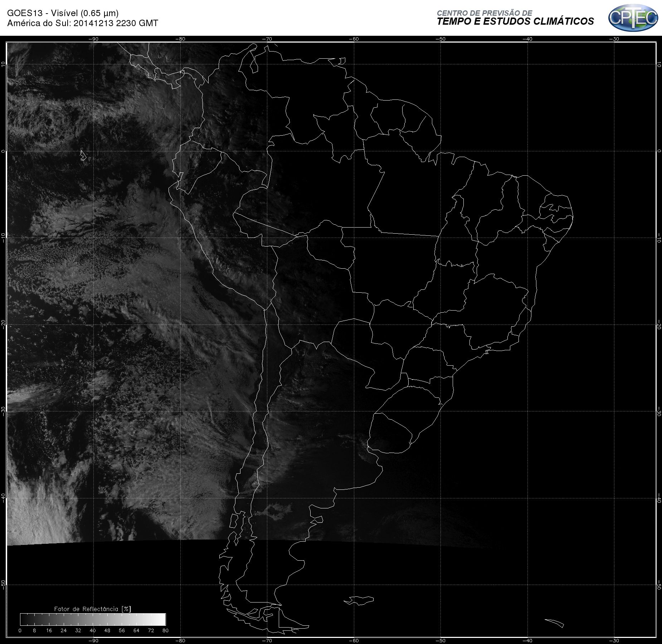
Task: Click the 'Fator de Reflectância [%]' label
Action: (x=92, y=609)
